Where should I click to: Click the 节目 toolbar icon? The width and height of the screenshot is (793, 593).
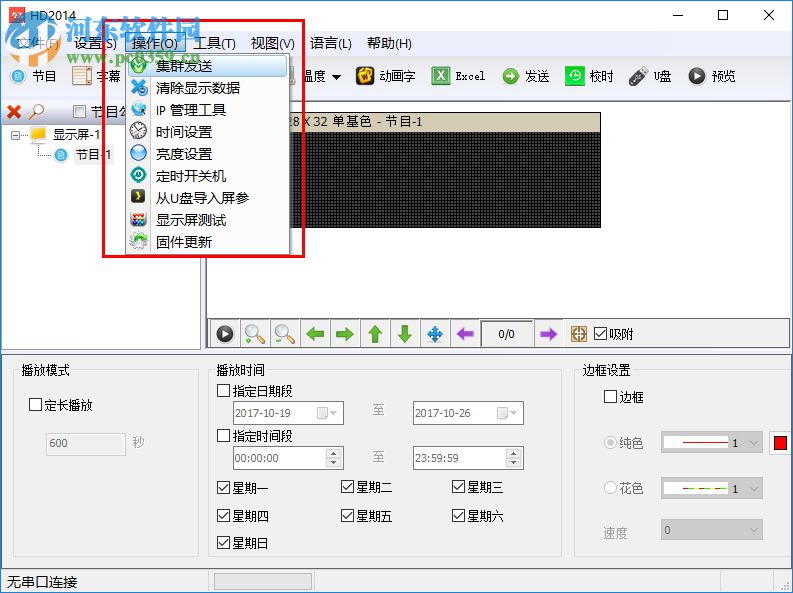pyautogui.click(x=18, y=77)
